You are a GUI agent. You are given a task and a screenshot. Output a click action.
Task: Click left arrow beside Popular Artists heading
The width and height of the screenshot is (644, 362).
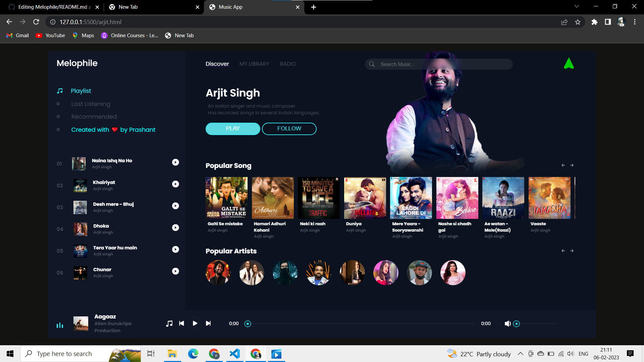563,250
